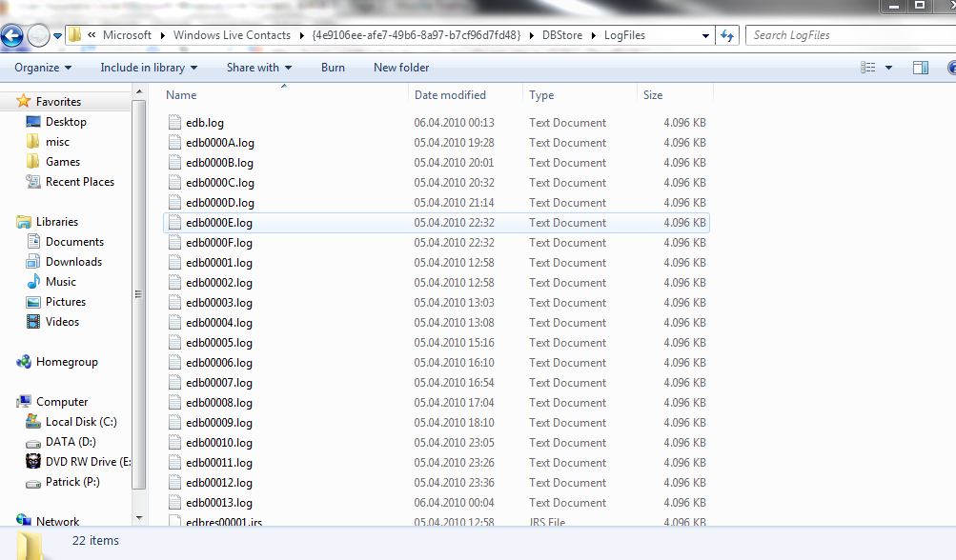The image size is (956, 560).
Task: Select the edb00010.log file icon
Action: click(x=175, y=443)
